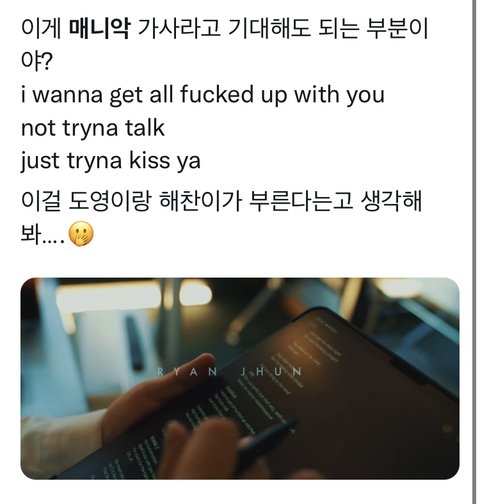
Task: Click the word 도영이랑 in the post
Action: pyautogui.click(x=110, y=201)
